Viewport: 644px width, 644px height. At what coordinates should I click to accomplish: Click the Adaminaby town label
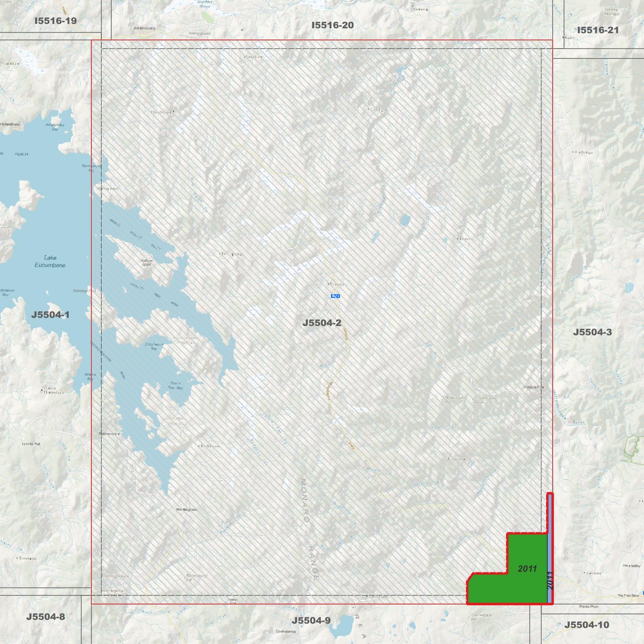pos(144,28)
